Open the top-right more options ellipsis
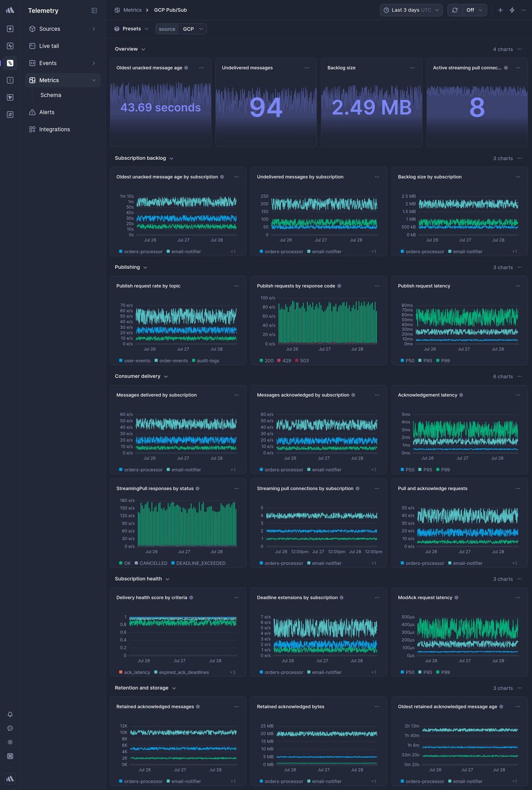The height and width of the screenshot is (790, 532). (x=524, y=10)
